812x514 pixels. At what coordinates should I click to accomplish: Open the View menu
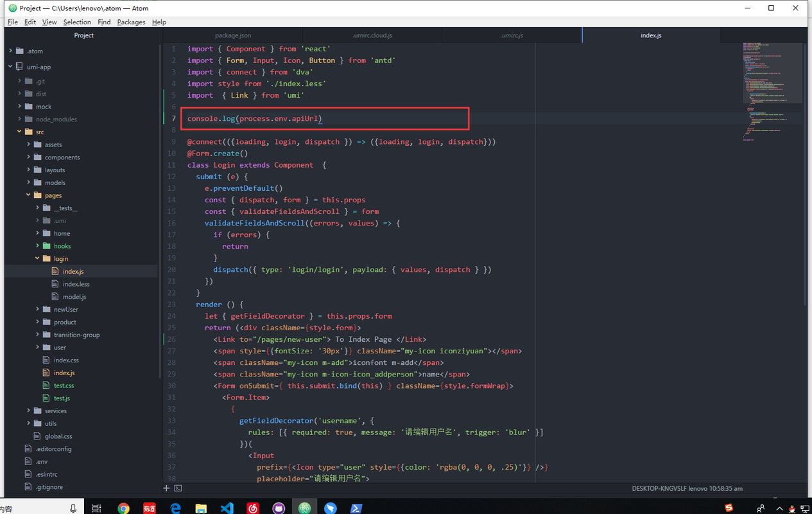[49, 22]
